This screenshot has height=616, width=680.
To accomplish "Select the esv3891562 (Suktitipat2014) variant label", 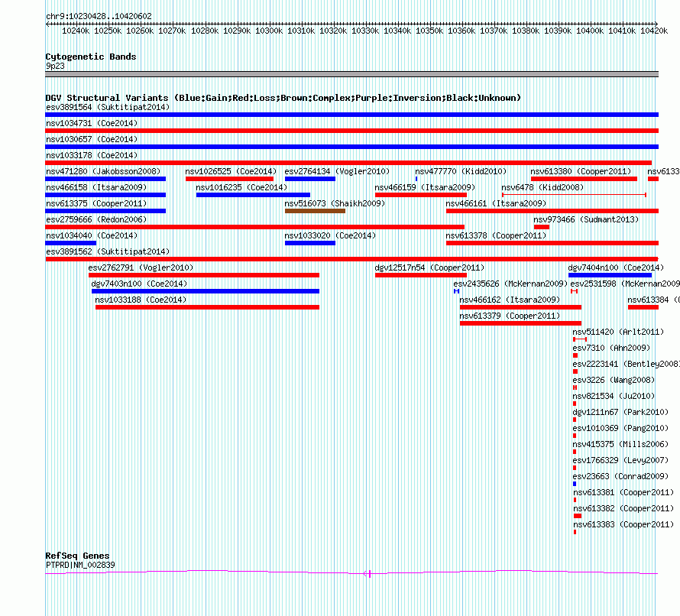I will coord(108,251).
